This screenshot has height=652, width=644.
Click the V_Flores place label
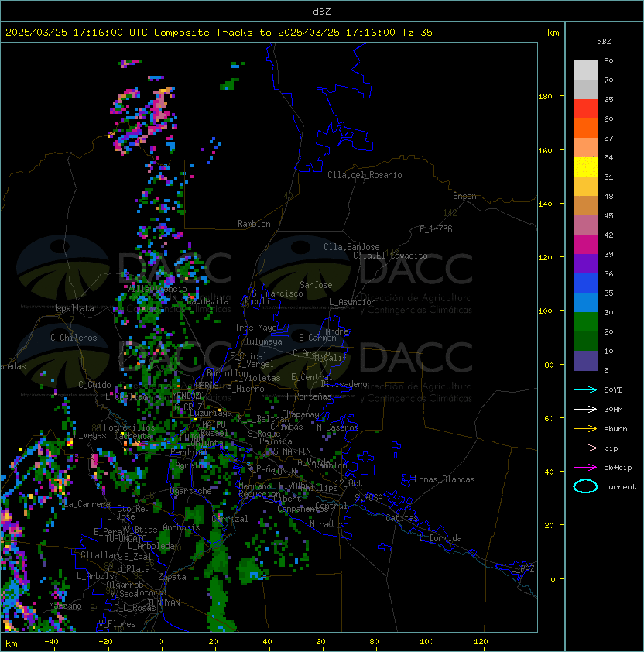point(117,624)
